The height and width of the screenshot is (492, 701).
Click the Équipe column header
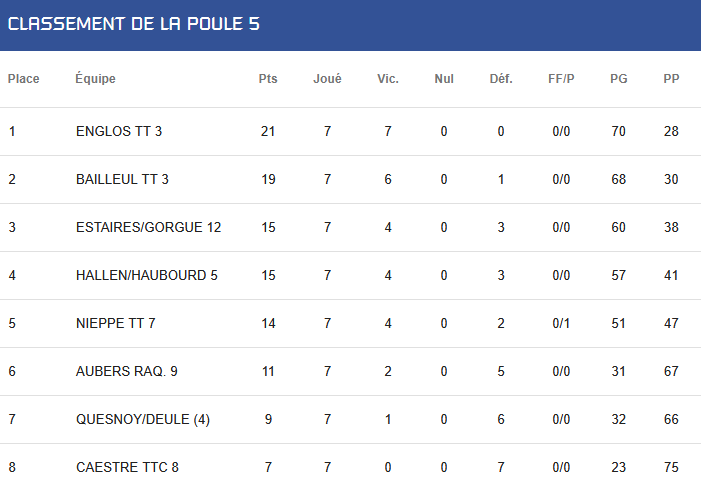(95, 79)
